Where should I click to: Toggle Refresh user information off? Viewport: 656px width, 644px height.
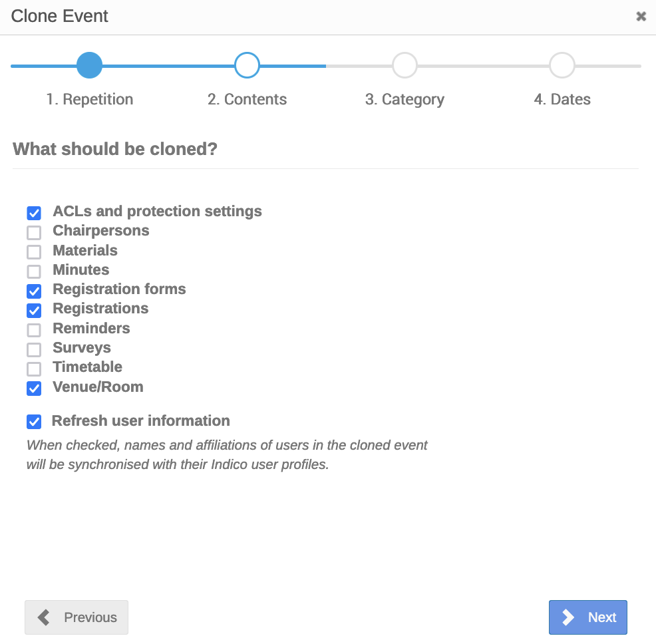[x=34, y=422]
